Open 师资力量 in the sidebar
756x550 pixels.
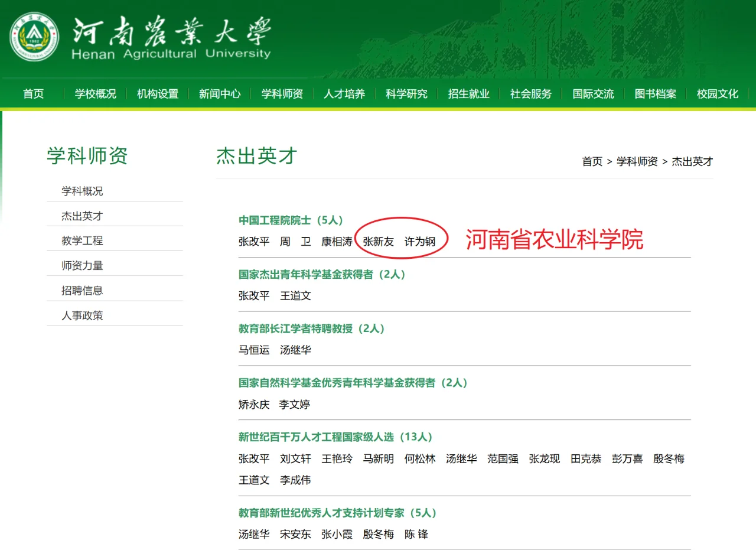82,266
